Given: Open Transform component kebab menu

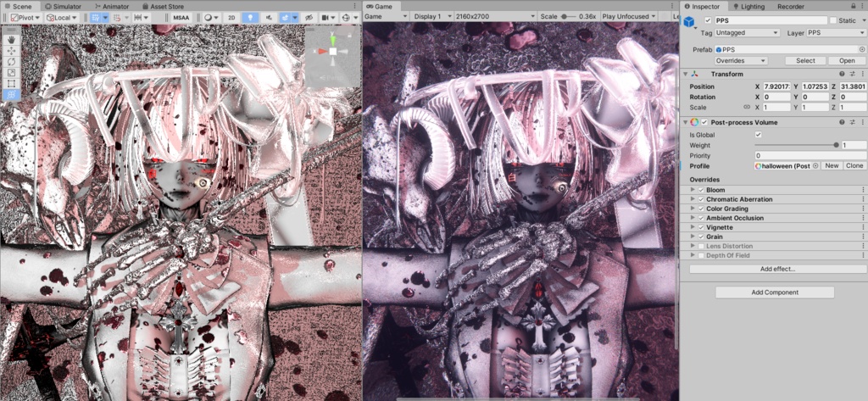Looking at the screenshot, I should (x=862, y=75).
